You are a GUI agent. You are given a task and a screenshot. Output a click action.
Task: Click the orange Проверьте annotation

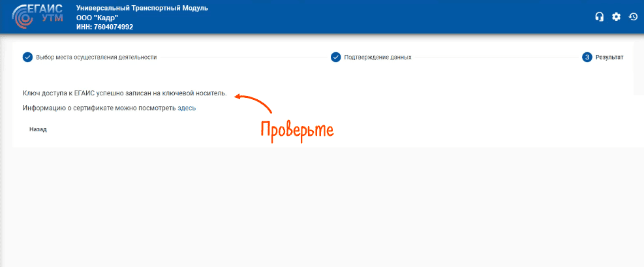[297, 130]
